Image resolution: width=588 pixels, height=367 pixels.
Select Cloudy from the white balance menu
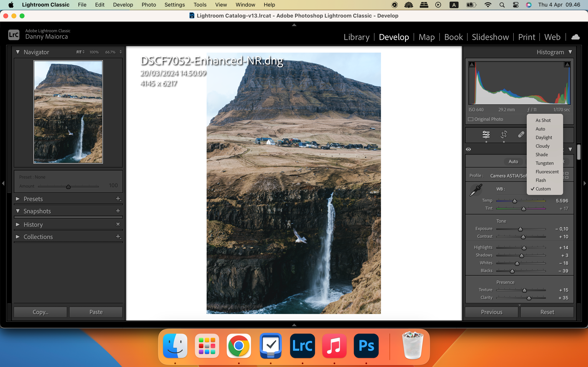[542, 146]
